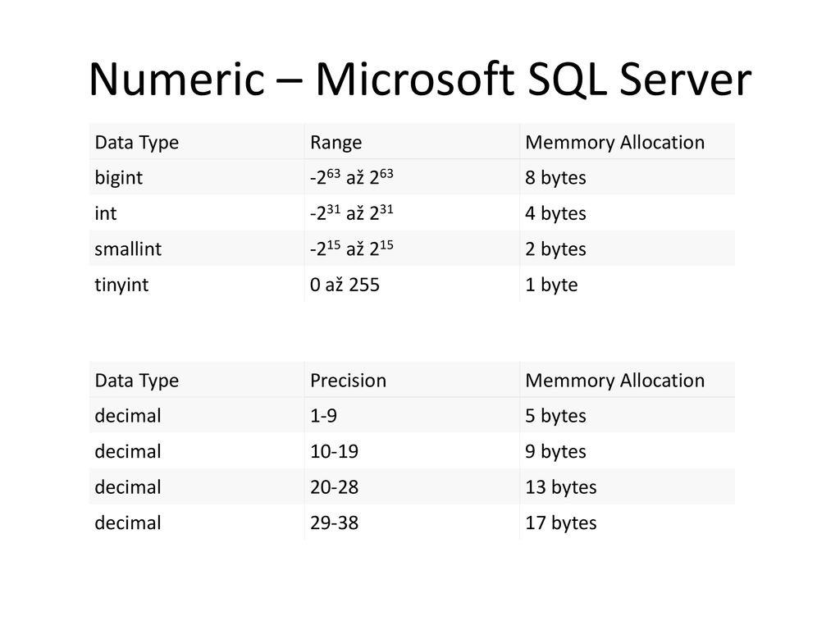Image resolution: width=840 pixels, height=630 pixels.
Task: Click the 1 byte cell
Action: 551,285
